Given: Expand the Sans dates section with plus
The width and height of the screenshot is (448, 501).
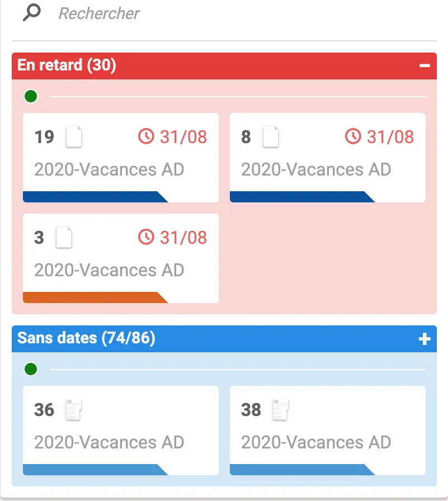Looking at the screenshot, I should (x=425, y=338).
